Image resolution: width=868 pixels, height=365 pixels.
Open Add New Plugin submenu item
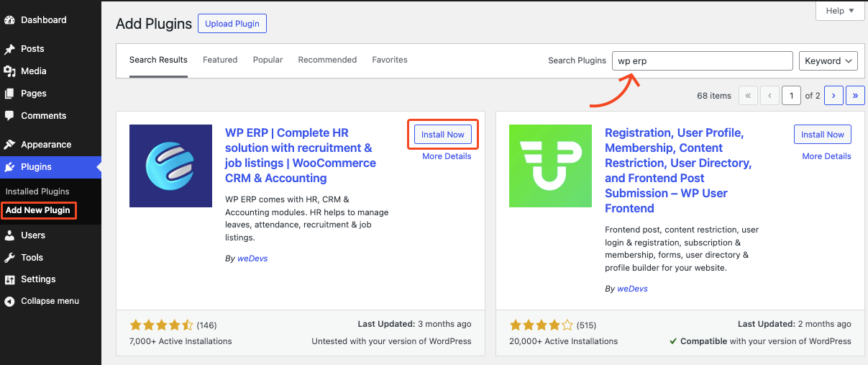(38, 210)
